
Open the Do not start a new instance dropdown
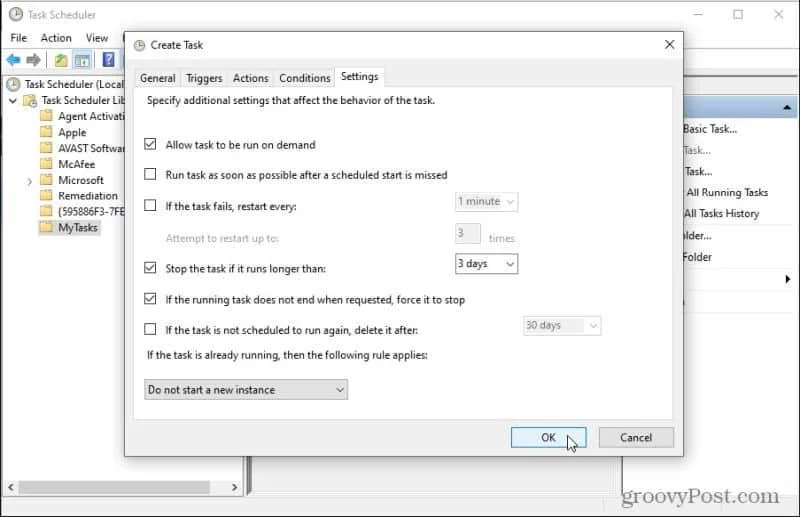click(246, 389)
